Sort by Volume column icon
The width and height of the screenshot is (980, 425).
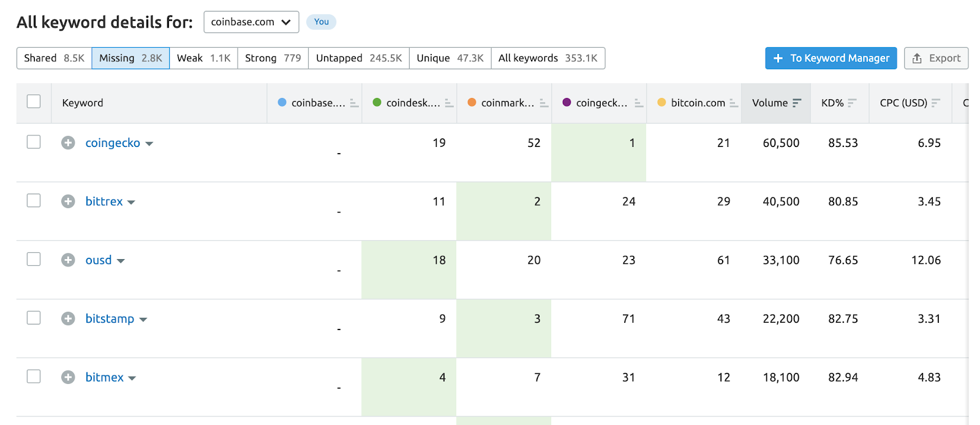(x=797, y=103)
